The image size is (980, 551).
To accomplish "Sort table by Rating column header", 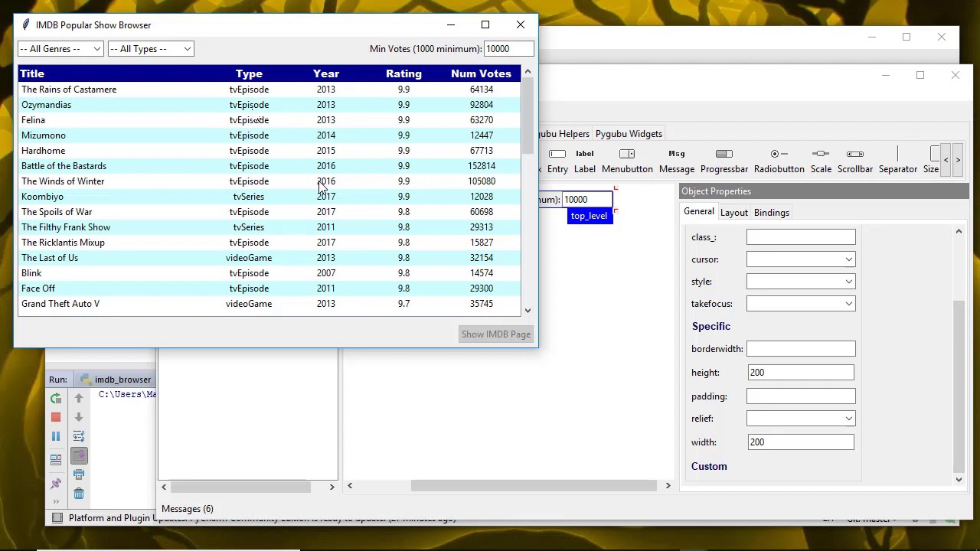I will pyautogui.click(x=403, y=73).
